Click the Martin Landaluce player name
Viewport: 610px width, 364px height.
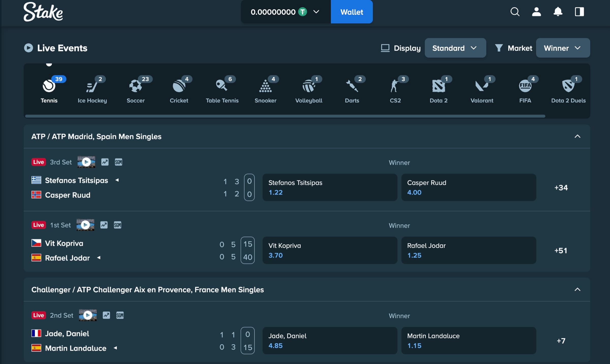[75, 348]
